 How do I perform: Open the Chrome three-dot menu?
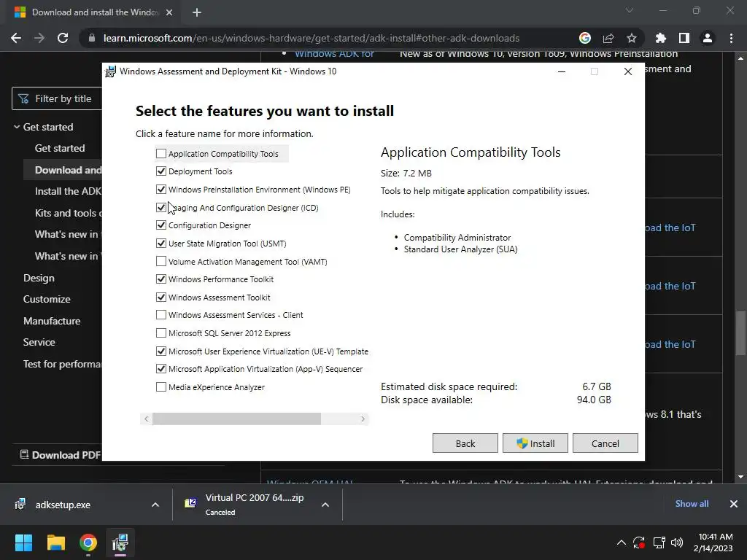(x=731, y=38)
